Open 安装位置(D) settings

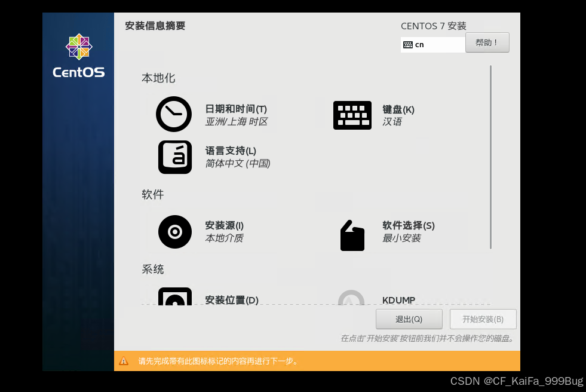tap(232, 300)
